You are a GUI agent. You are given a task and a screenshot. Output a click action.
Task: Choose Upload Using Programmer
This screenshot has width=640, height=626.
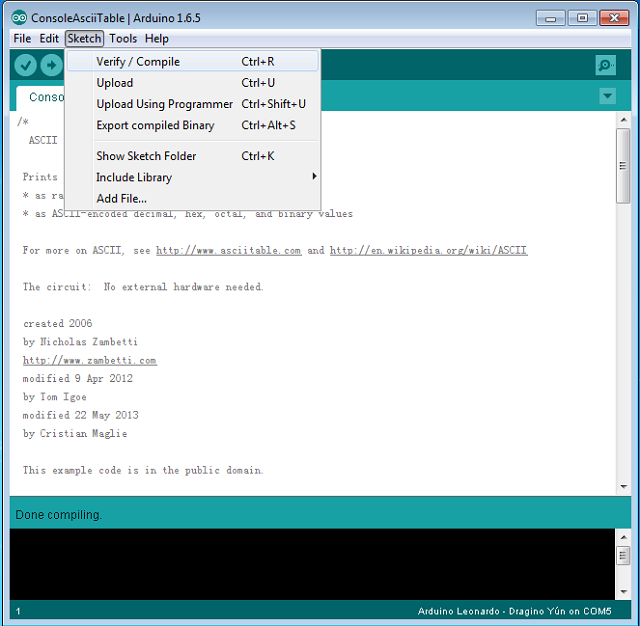tap(193, 104)
